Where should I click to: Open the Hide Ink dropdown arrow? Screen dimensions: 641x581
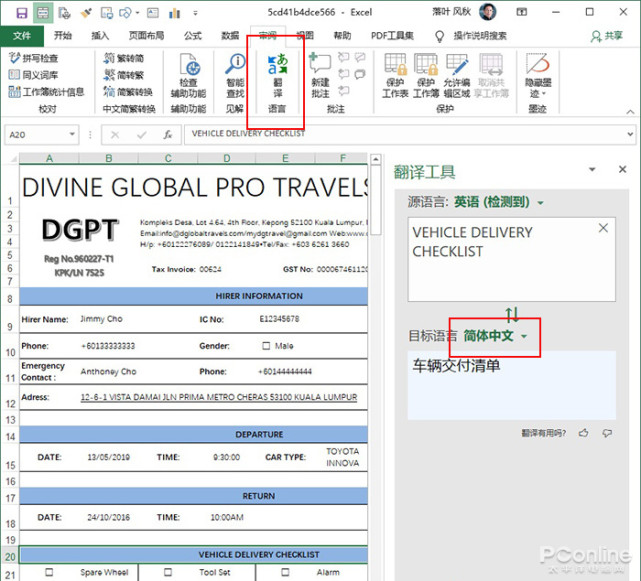click(x=544, y=94)
